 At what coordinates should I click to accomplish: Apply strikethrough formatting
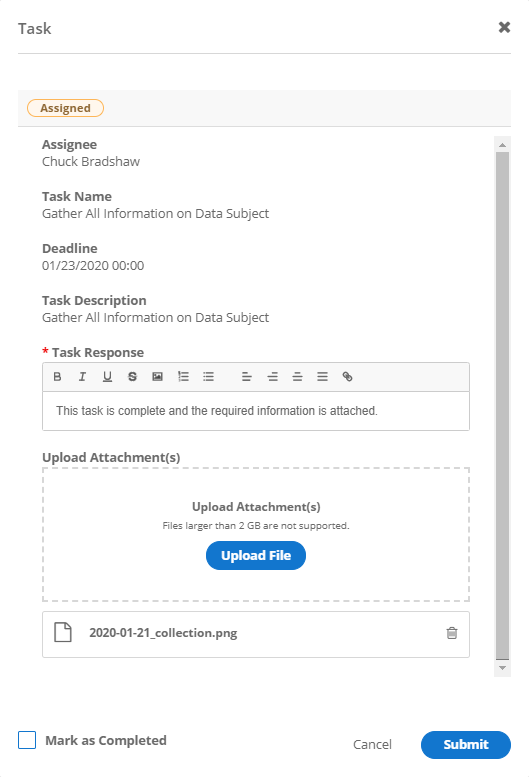[x=132, y=377]
